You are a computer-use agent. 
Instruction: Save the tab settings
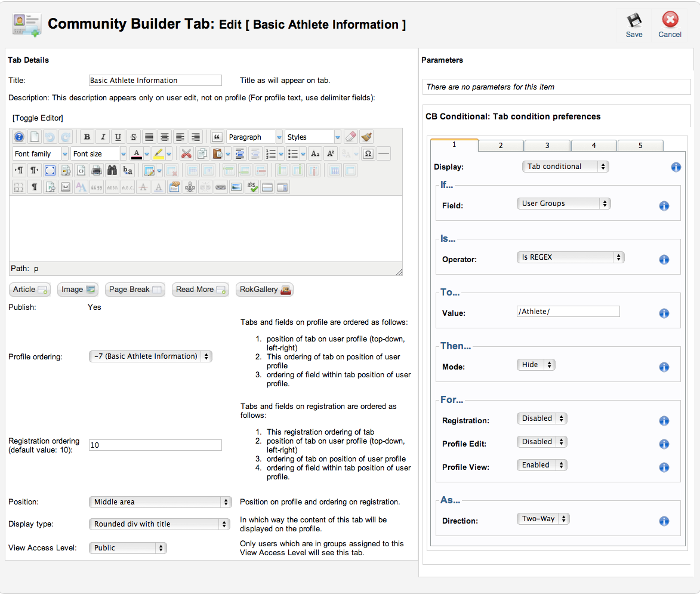(x=634, y=25)
